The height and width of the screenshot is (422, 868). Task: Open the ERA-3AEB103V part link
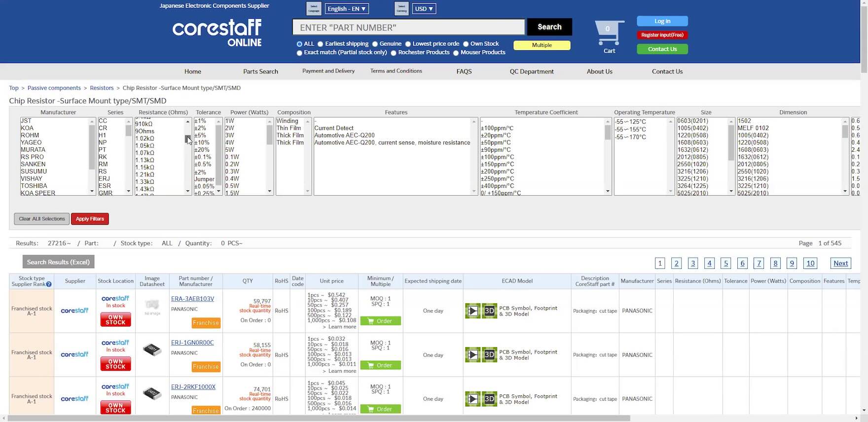click(x=192, y=299)
